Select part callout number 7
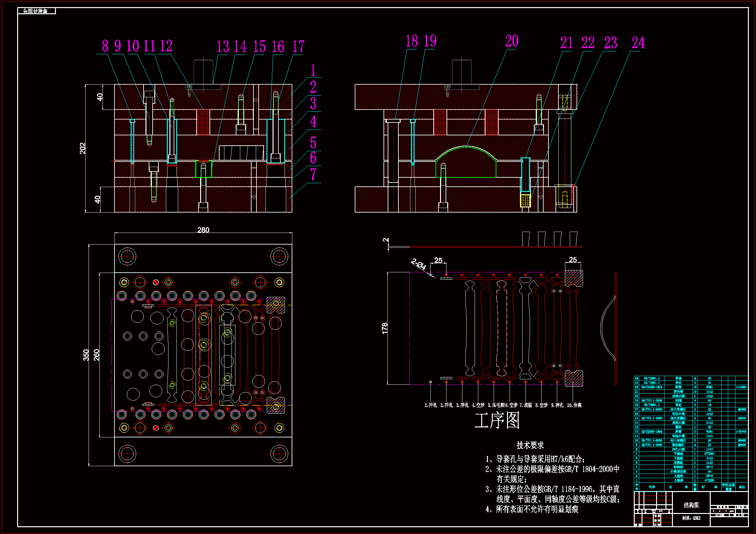This screenshot has width=756, height=534. coord(313,175)
